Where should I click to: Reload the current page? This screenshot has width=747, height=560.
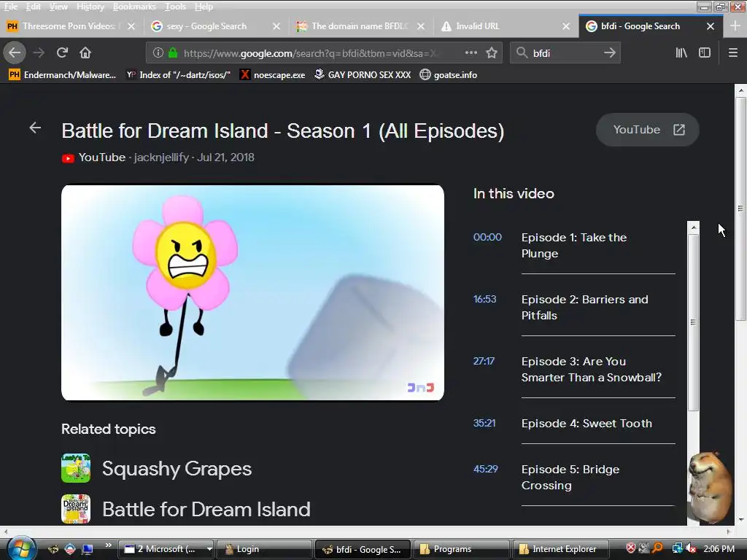coord(62,52)
